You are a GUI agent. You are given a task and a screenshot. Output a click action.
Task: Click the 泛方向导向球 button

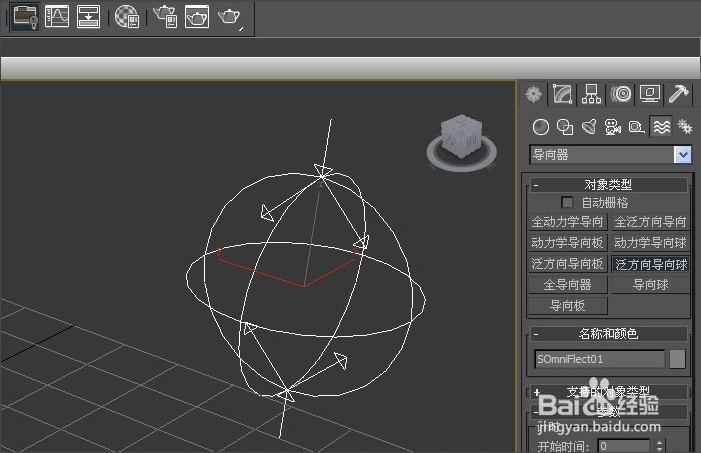click(650, 264)
